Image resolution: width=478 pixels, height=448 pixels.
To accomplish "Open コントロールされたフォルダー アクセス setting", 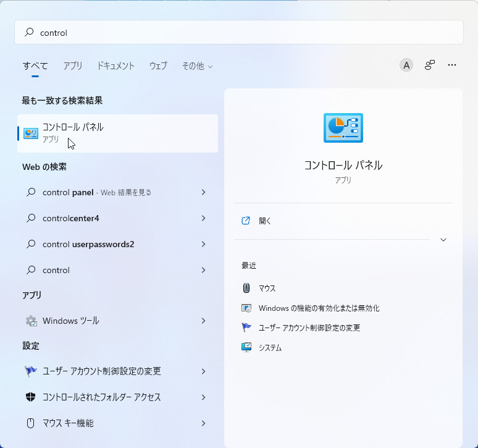I will pos(118,397).
